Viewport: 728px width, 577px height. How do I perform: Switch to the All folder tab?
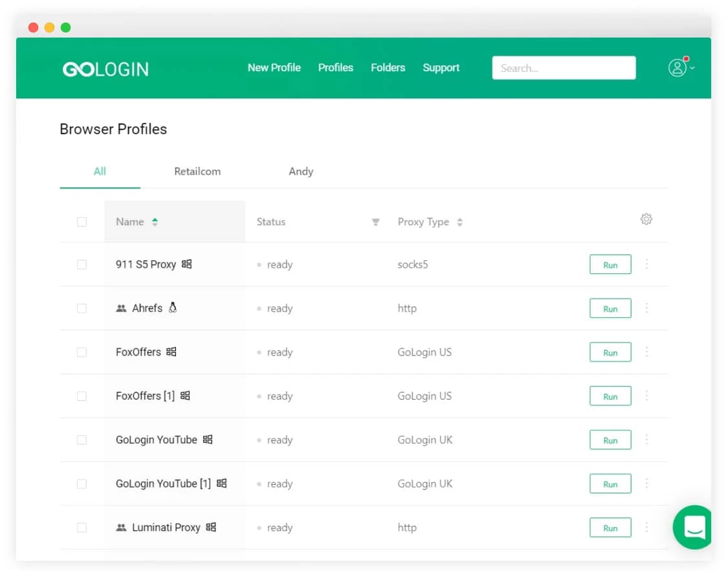[x=100, y=172]
